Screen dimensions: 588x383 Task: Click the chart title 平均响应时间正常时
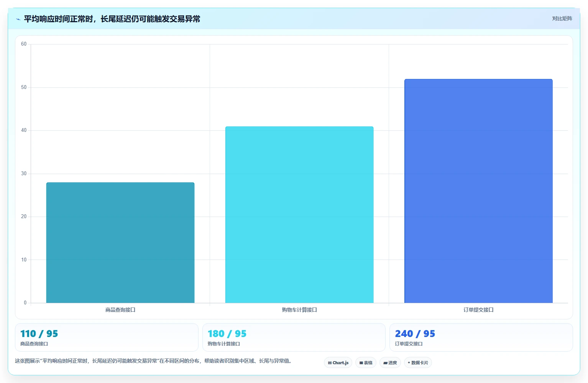pyautogui.click(x=112, y=19)
